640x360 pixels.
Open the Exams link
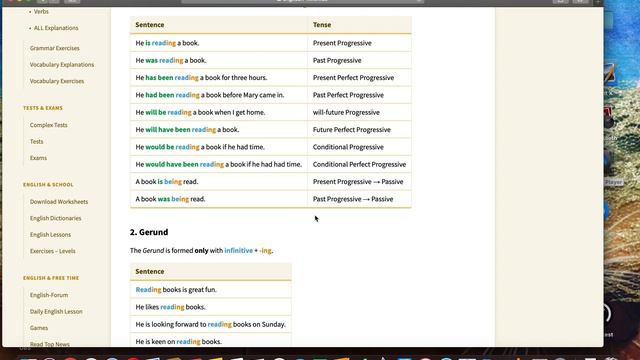pos(38,158)
